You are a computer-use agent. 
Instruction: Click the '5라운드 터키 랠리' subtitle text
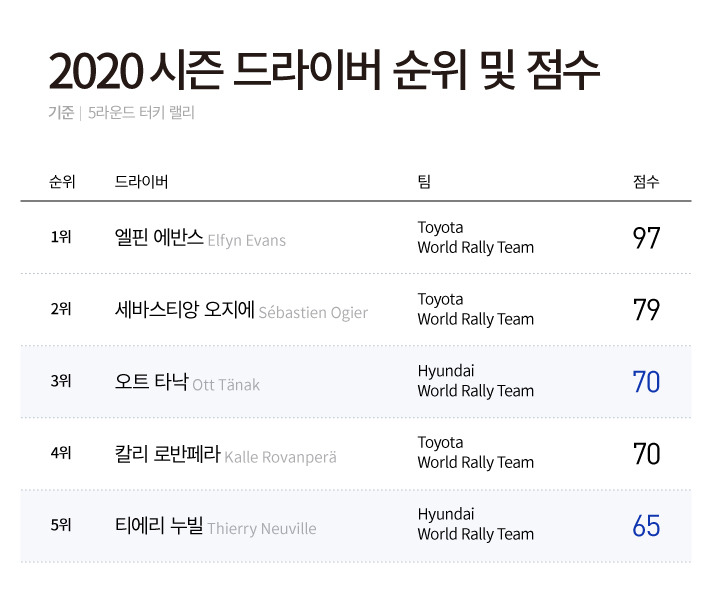pos(141,113)
